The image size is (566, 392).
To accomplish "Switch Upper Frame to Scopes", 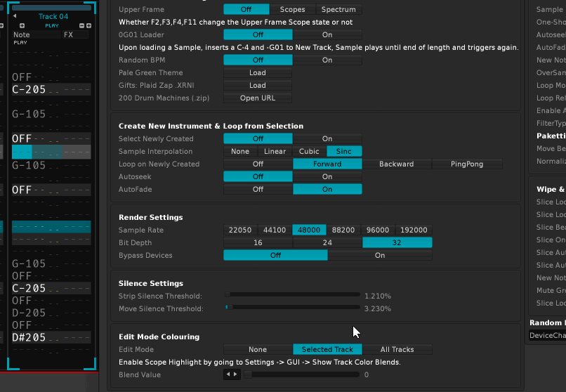I will [292, 9].
